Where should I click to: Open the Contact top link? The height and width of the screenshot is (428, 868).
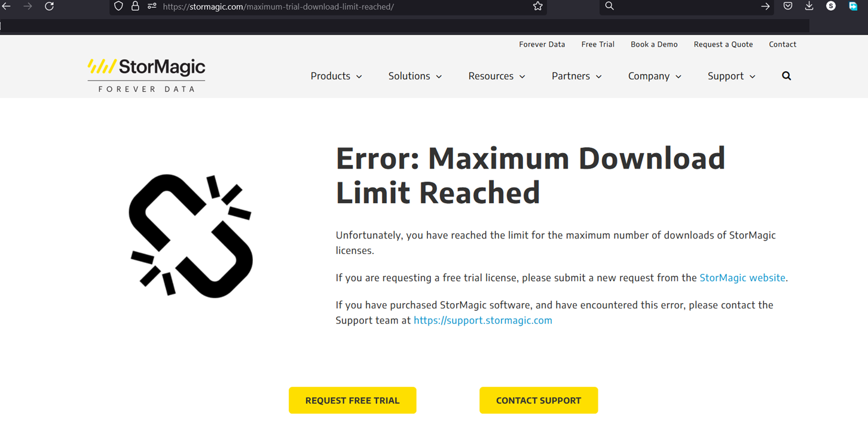click(783, 44)
